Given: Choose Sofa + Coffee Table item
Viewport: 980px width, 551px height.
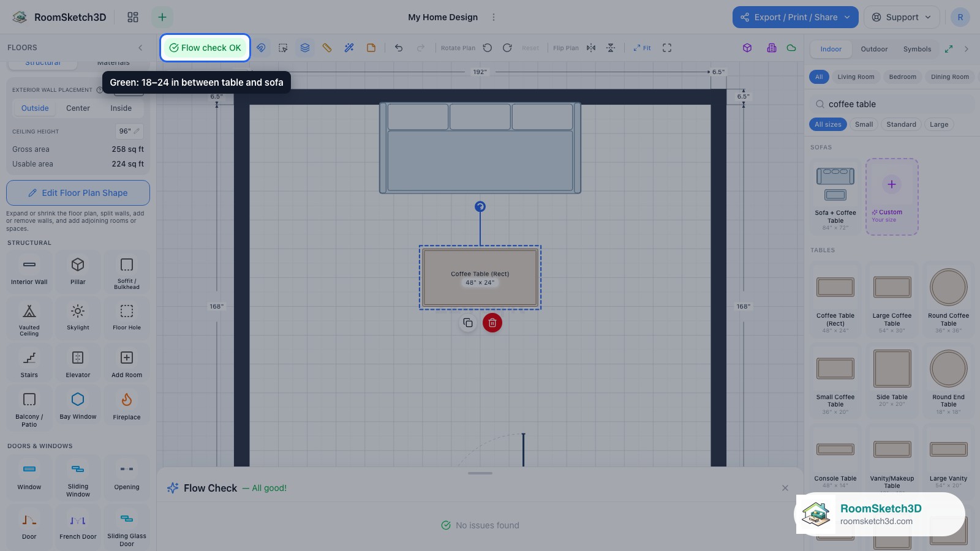Looking at the screenshot, I should click(x=835, y=197).
